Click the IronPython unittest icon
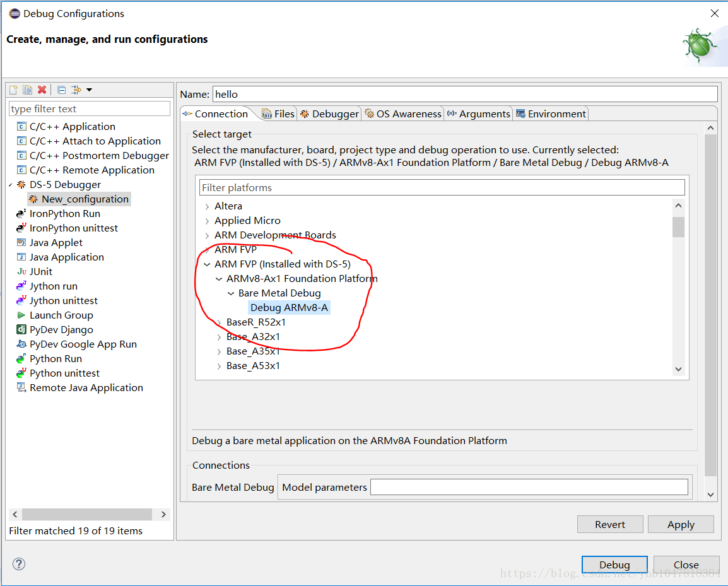This screenshot has height=586, width=728. click(x=21, y=228)
